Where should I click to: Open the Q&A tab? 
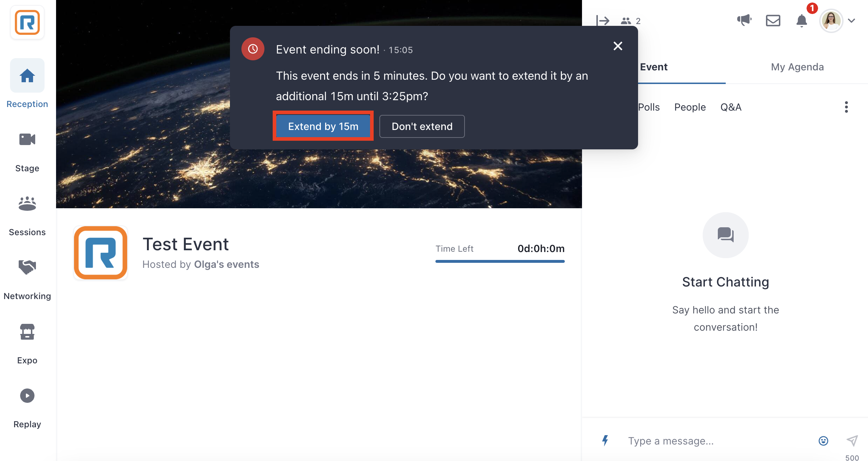(x=731, y=107)
